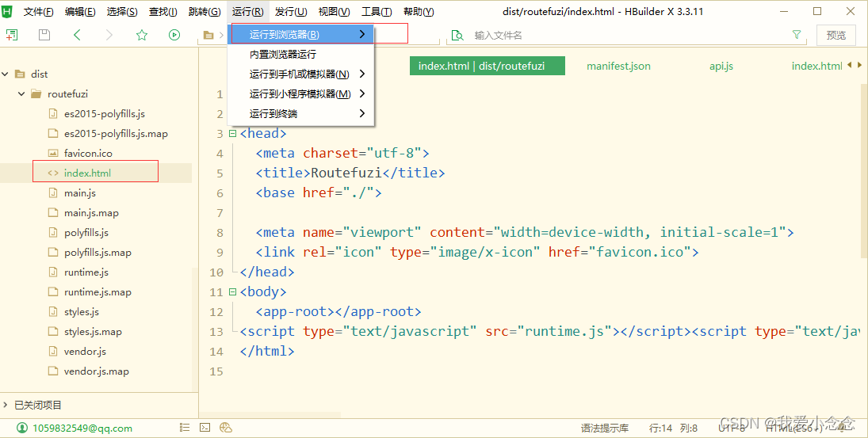Open the 选择(S) menu
This screenshot has width=868, height=438.
click(x=122, y=12)
